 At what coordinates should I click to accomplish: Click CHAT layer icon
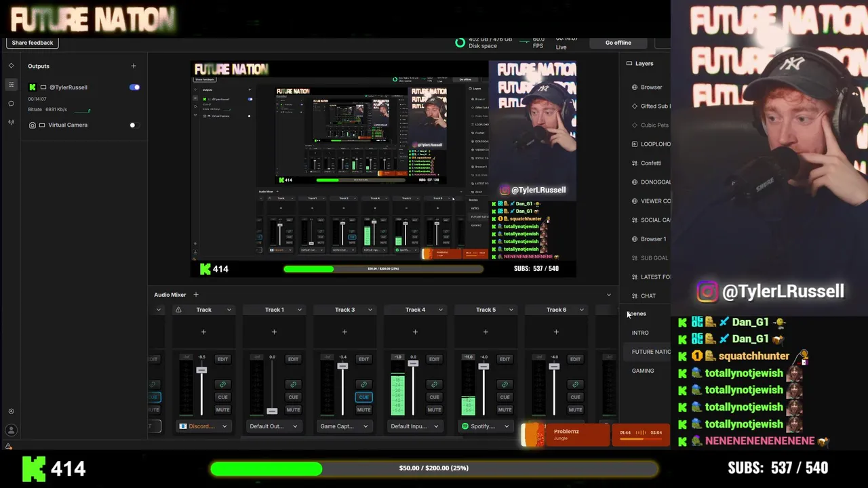(635, 296)
